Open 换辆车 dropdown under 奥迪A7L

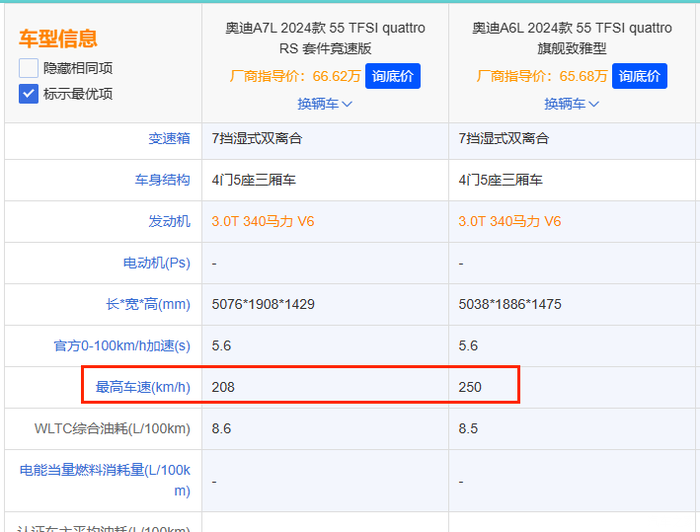coord(325,104)
